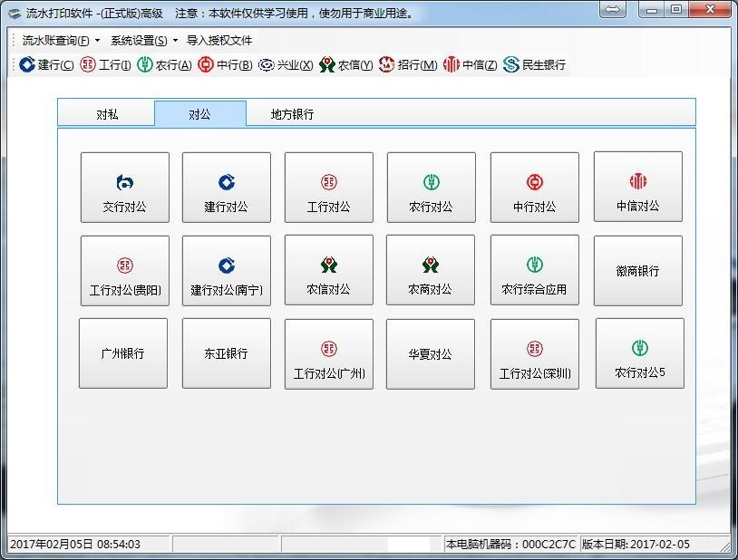Choose the 农行对公5 tile

point(640,353)
